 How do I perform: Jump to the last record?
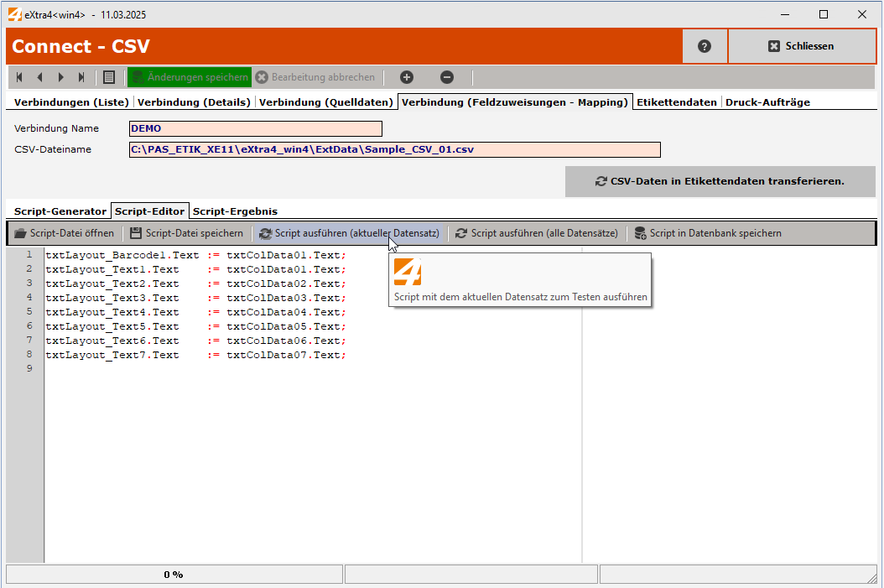coord(81,76)
